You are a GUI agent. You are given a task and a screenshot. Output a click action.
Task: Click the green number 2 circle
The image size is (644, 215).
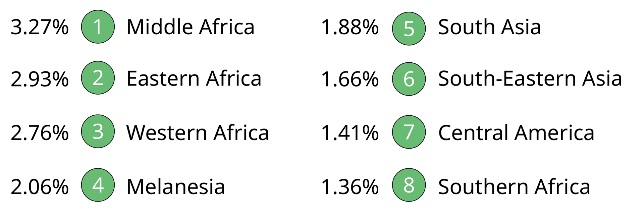point(98,78)
